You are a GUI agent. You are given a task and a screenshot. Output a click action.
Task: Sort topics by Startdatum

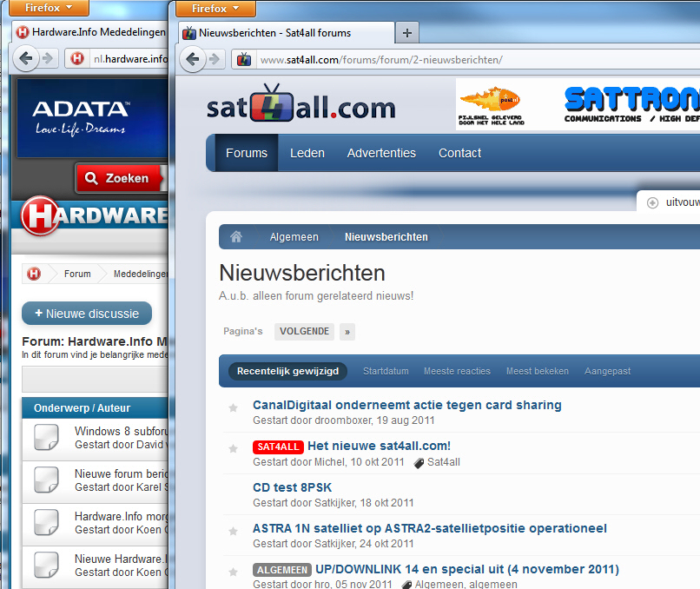click(x=386, y=371)
